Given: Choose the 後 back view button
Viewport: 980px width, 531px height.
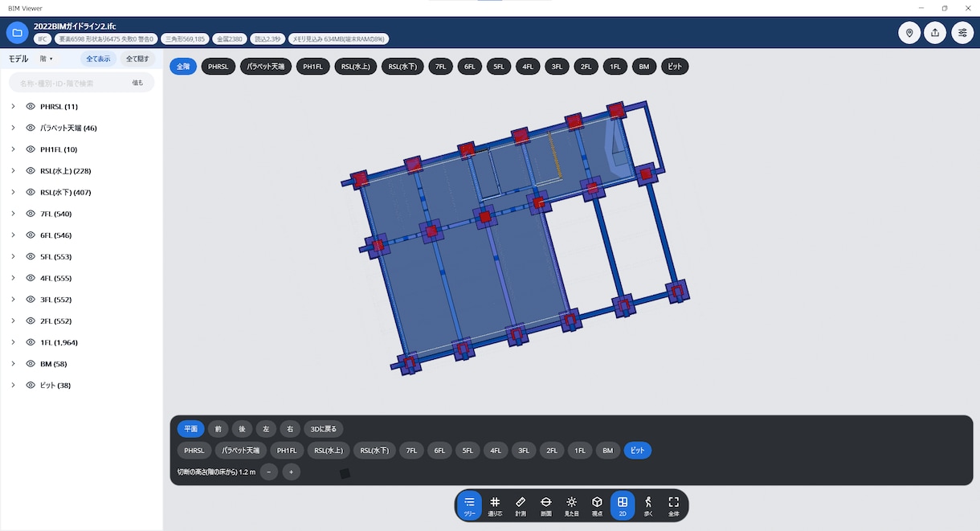Looking at the screenshot, I should click(x=242, y=429).
